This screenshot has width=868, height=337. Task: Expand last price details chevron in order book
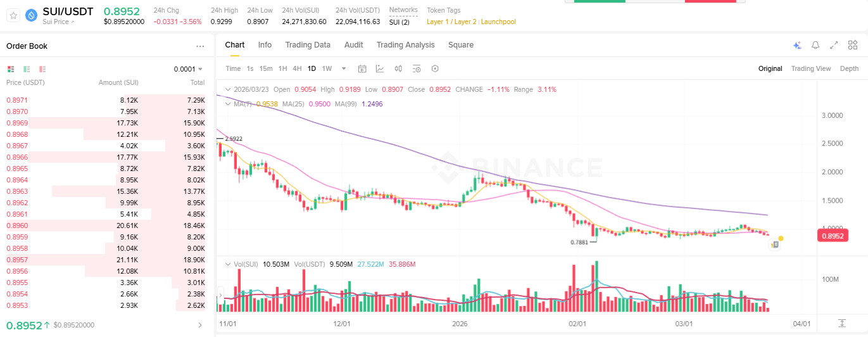pyautogui.click(x=200, y=325)
